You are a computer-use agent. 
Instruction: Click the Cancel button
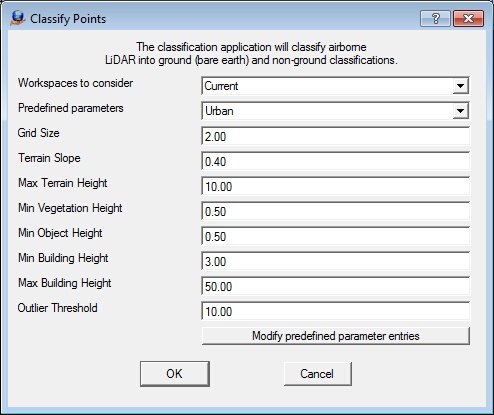(x=317, y=374)
